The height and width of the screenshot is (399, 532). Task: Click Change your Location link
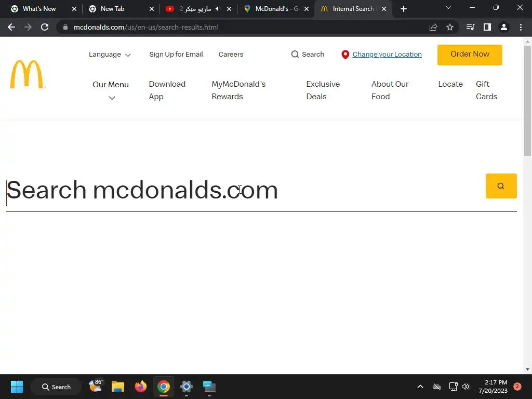coord(387,54)
